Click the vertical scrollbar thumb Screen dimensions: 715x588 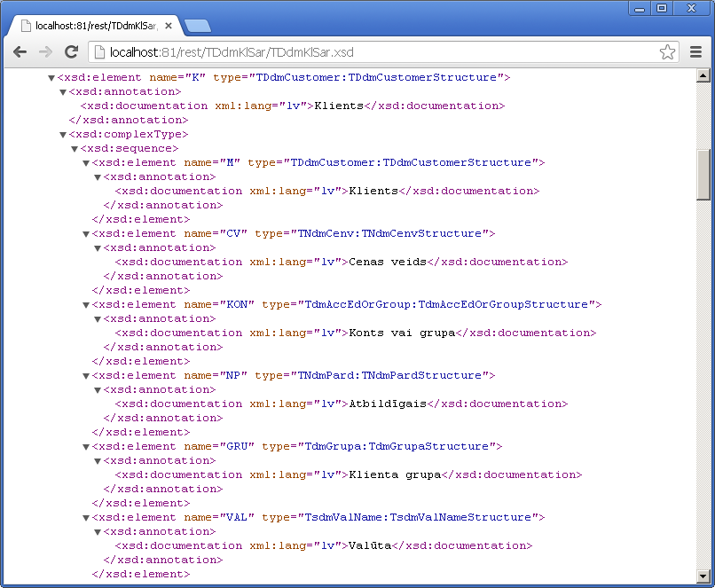pos(703,175)
